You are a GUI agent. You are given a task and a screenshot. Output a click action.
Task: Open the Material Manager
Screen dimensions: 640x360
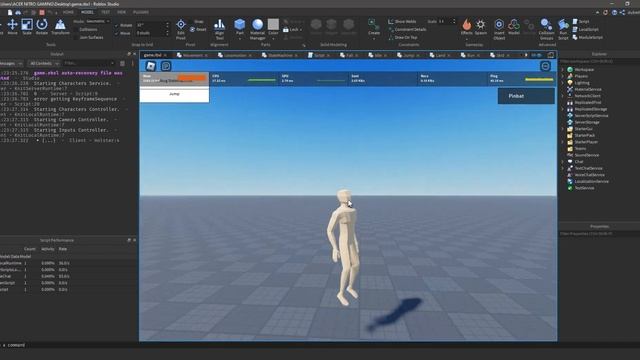[x=258, y=29]
